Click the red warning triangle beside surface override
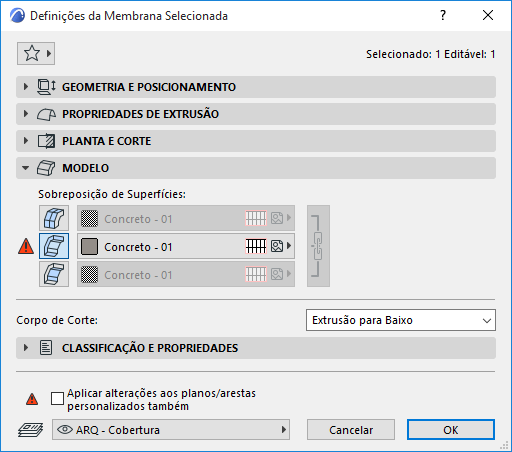This screenshot has height=452, width=512. click(26, 246)
